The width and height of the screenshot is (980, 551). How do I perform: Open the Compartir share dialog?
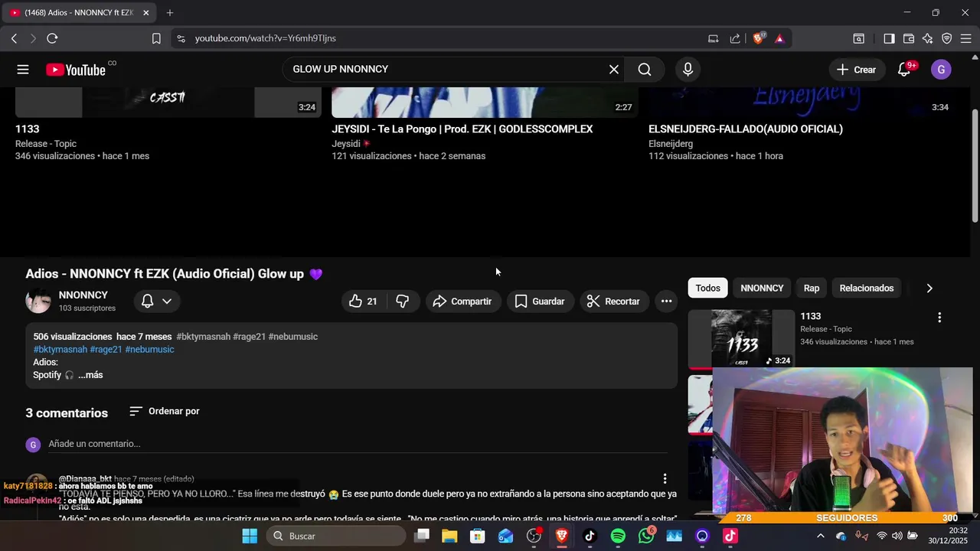pyautogui.click(x=463, y=302)
